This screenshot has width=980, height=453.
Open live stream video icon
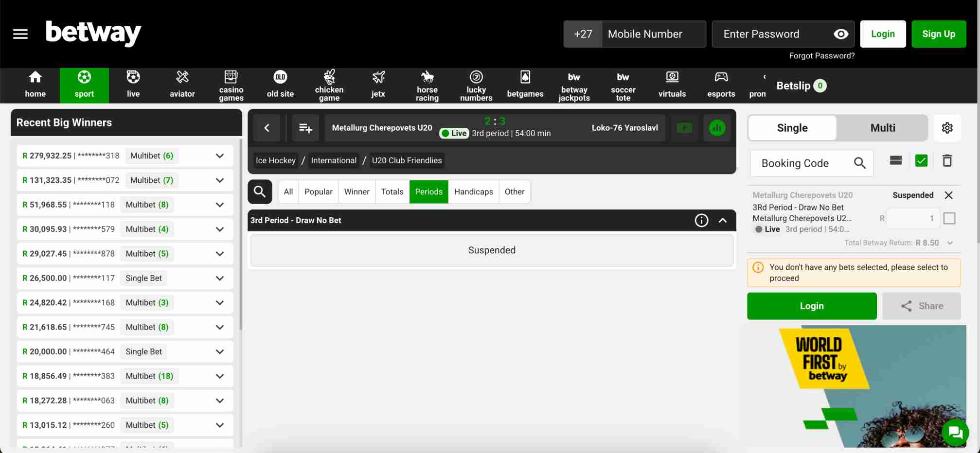click(684, 128)
